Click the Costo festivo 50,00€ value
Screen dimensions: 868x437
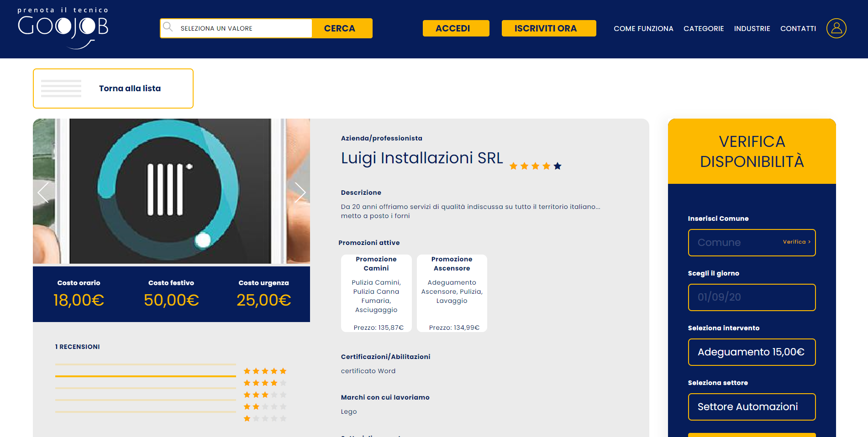pos(171,300)
